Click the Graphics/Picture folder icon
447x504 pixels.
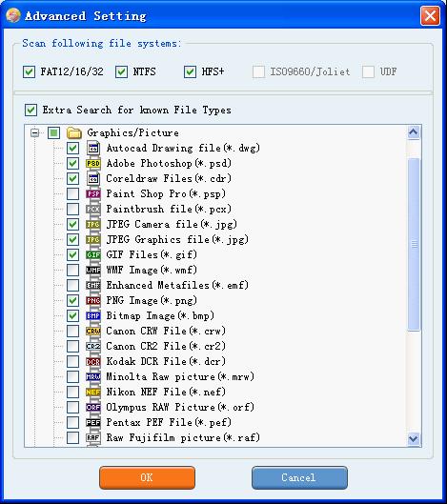pyautogui.click(x=74, y=132)
